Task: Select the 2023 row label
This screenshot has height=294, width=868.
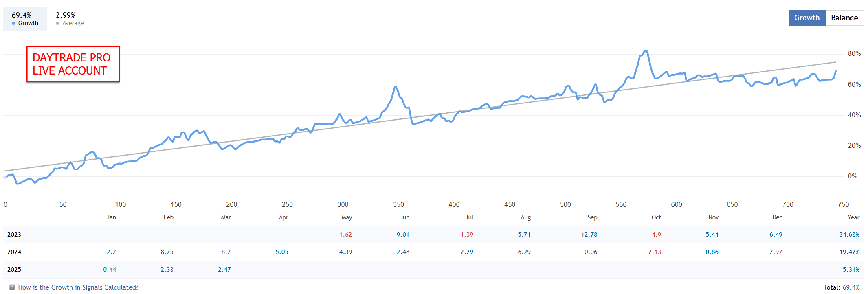Action: 14,235
